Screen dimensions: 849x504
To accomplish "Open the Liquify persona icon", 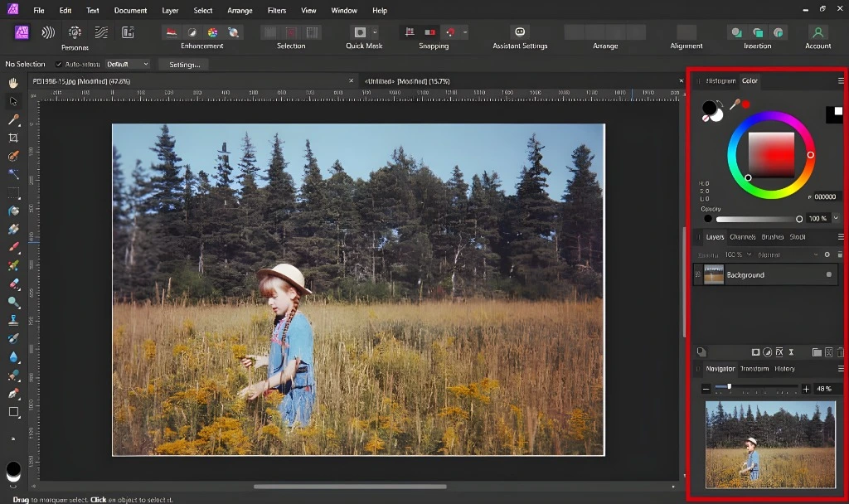I will [48, 32].
